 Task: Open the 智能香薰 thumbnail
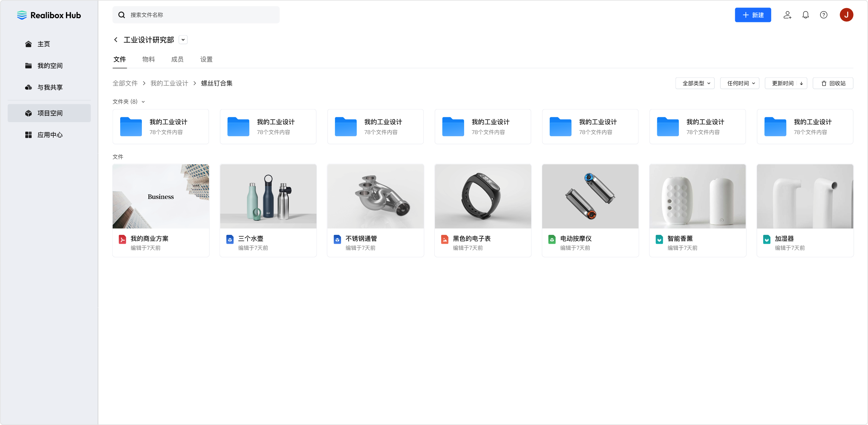[698, 196]
